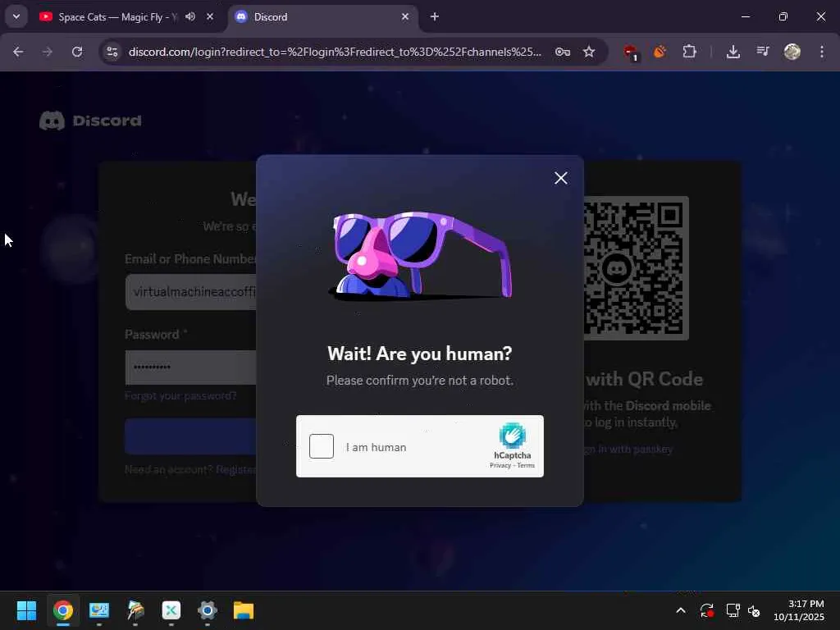Close the Discord browser tab
The width and height of the screenshot is (840, 630).
[x=405, y=16]
